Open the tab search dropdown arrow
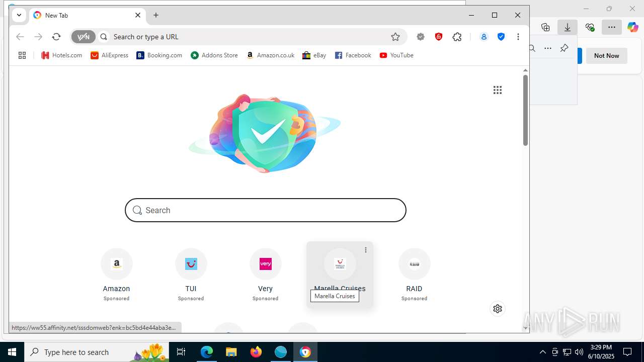644x362 pixels. coord(19,15)
